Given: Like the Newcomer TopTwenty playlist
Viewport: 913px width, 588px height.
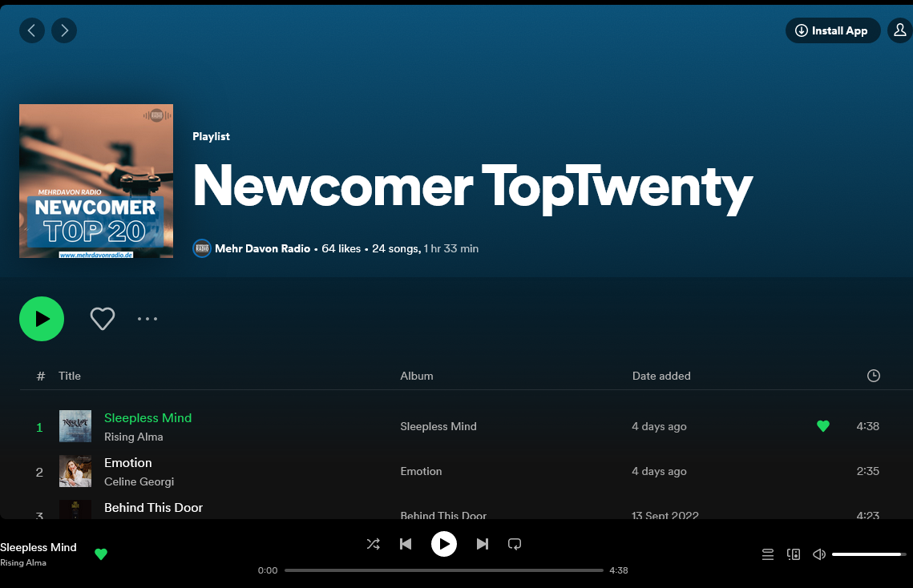Looking at the screenshot, I should tap(103, 319).
